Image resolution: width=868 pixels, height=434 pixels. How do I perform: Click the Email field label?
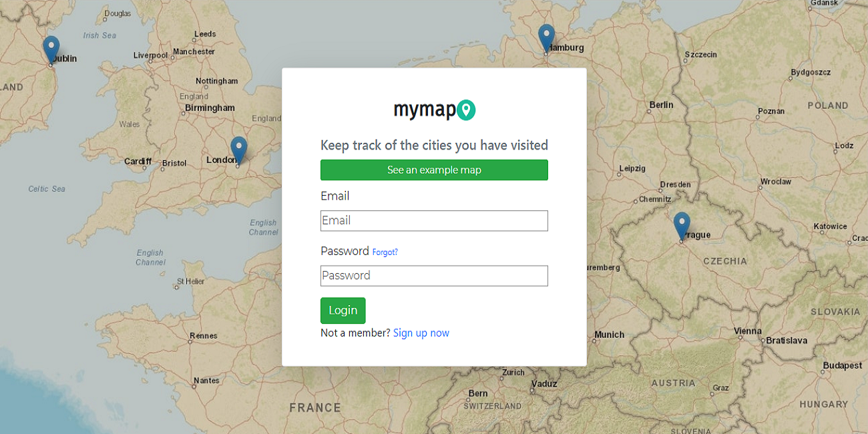coord(335,196)
